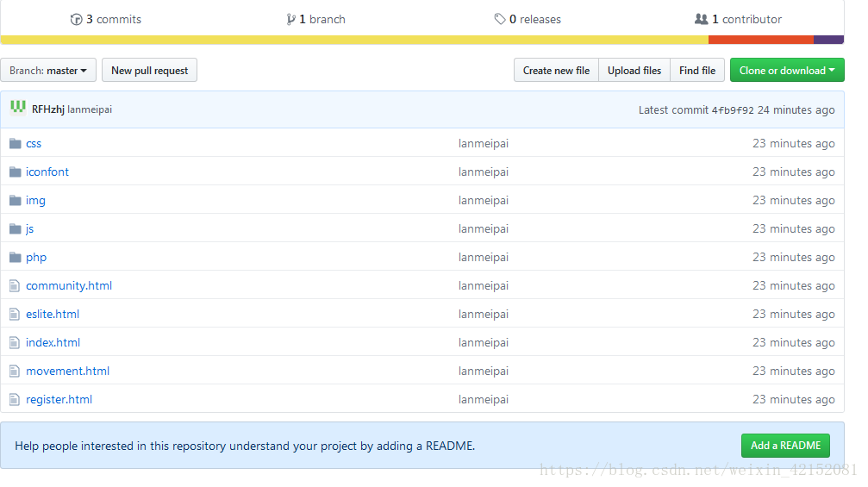The width and height of the screenshot is (868, 487).
Task: Click the purple language bar segment
Action: click(x=828, y=40)
